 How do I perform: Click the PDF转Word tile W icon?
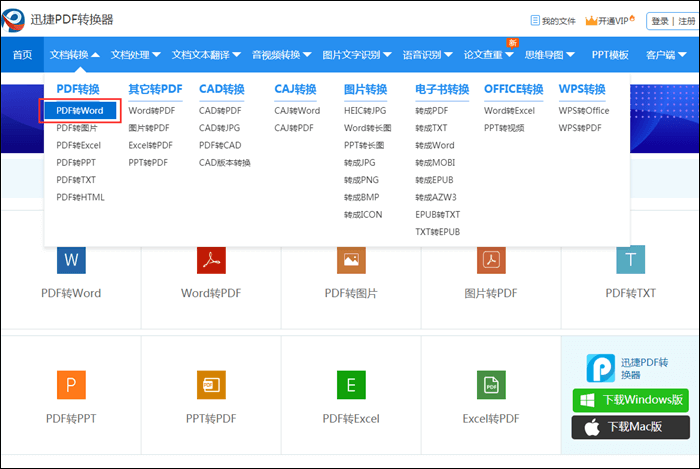[71, 259]
